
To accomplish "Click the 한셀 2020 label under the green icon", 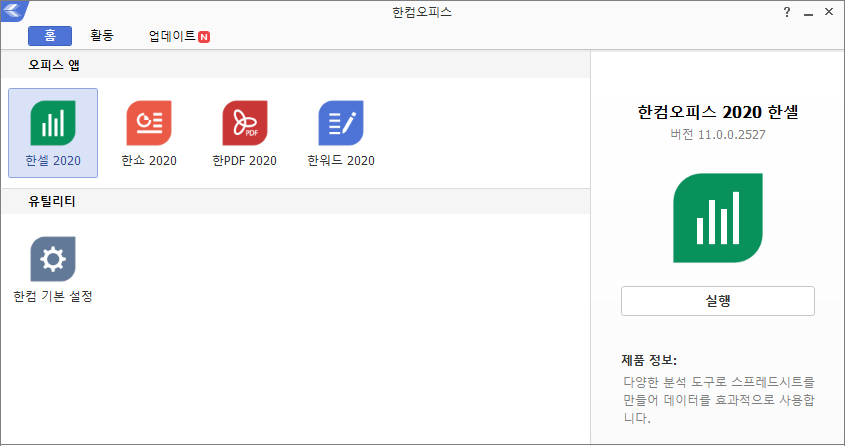I will coord(53,161).
